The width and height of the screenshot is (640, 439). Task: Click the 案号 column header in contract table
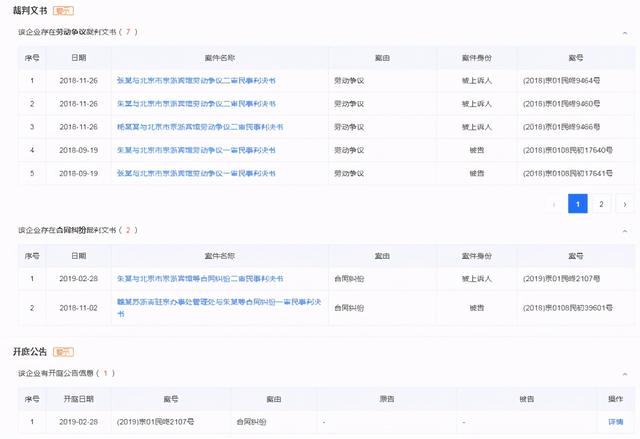tap(576, 256)
